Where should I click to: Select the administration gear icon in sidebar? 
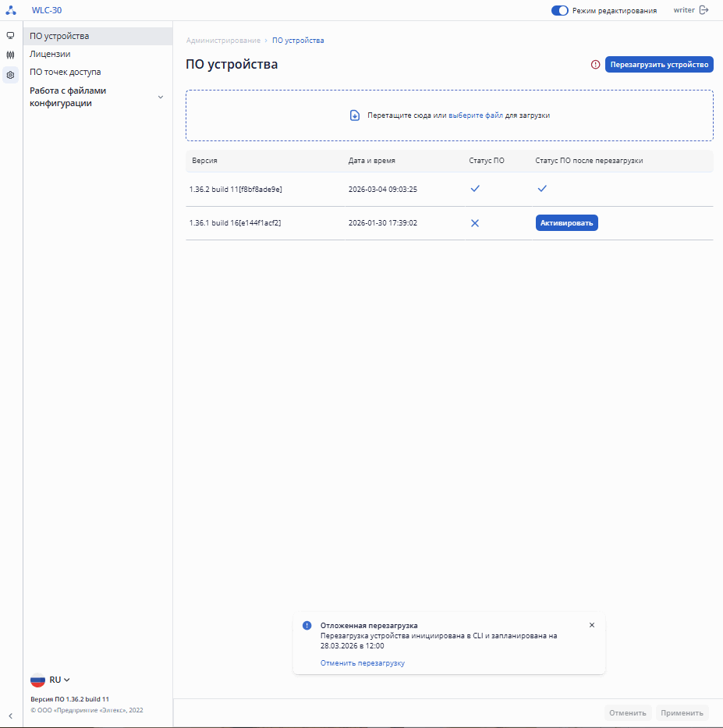coord(10,76)
